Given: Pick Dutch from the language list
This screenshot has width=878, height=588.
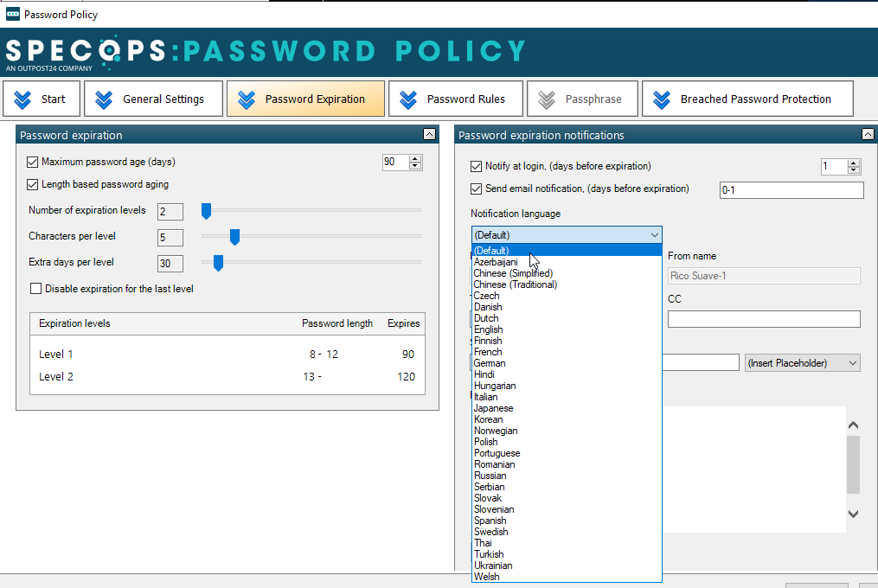Looking at the screenshot, I should coord(567,318).
